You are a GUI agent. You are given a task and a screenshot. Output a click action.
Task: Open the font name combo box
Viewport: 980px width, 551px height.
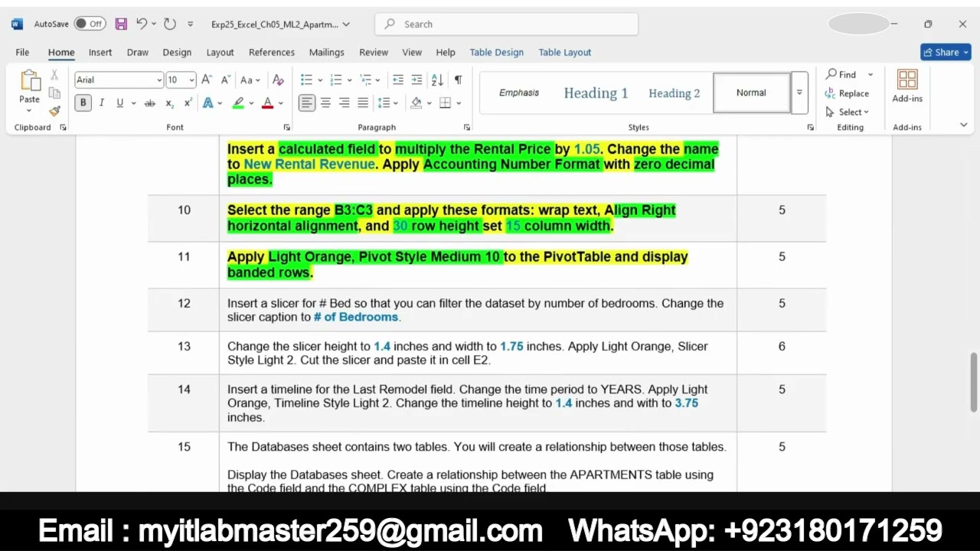click(x=119, y=80)
